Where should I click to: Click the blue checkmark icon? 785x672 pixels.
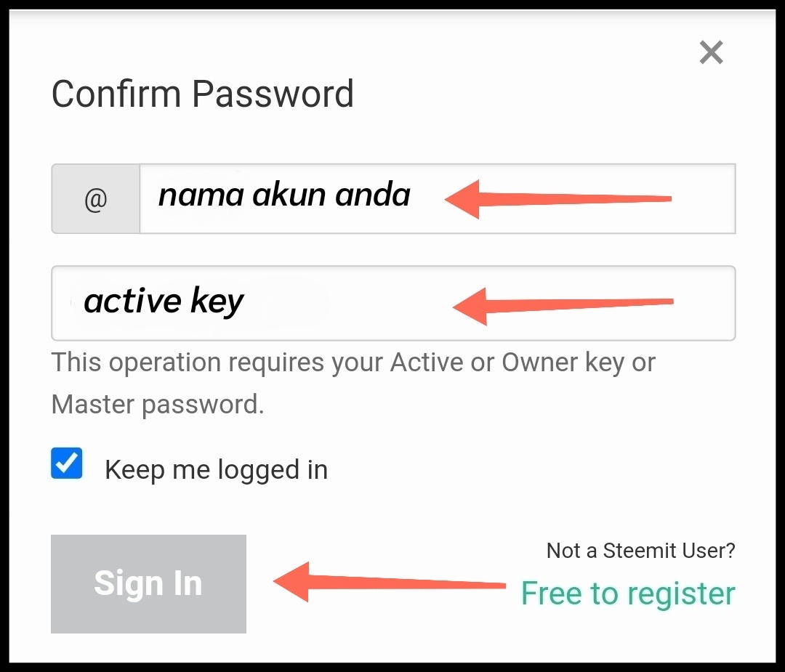click(x=67, y=463)
